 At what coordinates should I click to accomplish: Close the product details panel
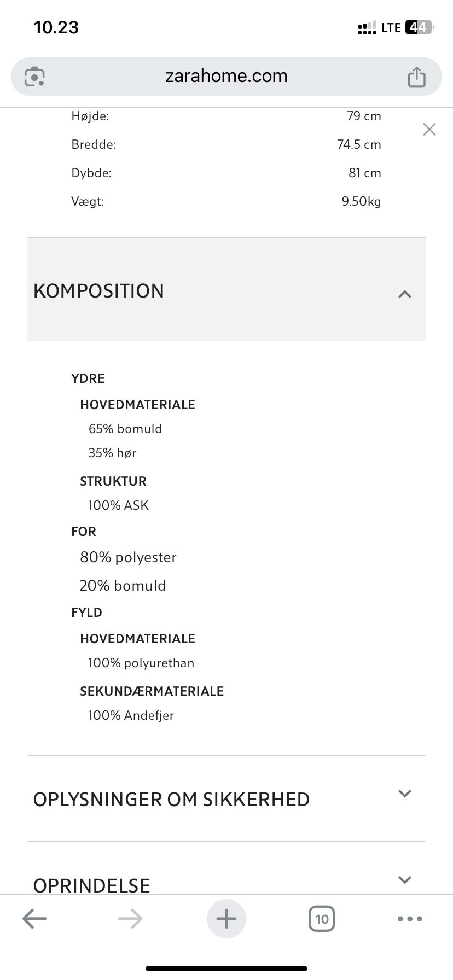pos(429,129)
